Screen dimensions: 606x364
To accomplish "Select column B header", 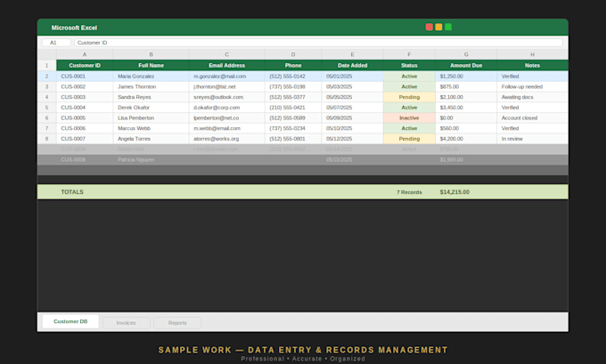I will click(151, 54).
